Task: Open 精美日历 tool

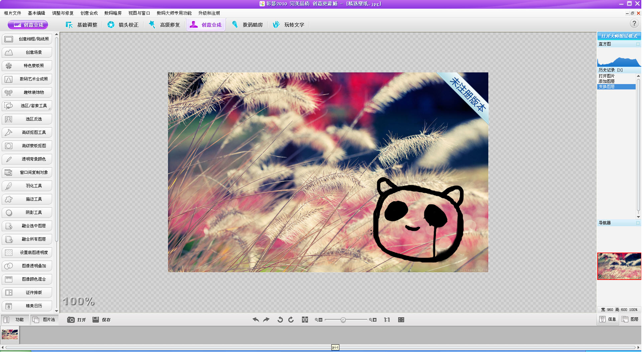Action: [27, 306]
